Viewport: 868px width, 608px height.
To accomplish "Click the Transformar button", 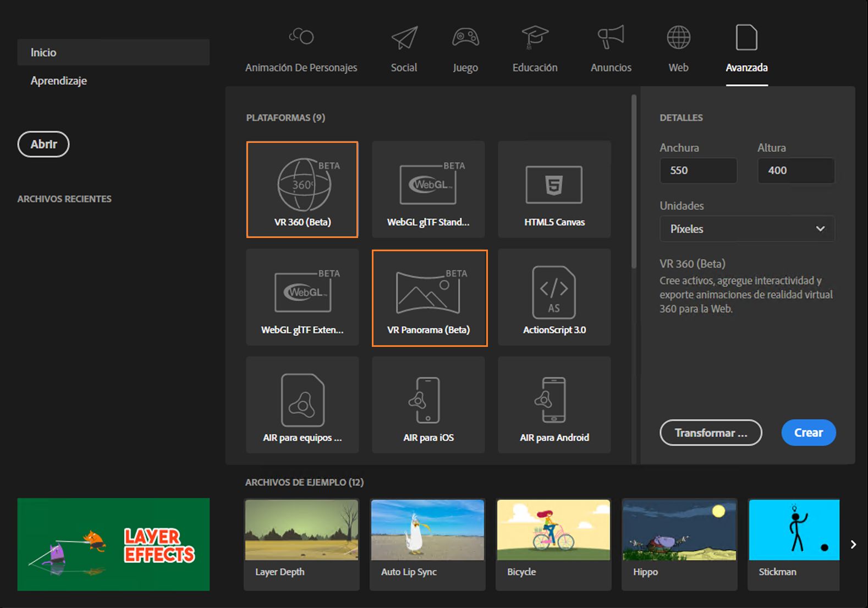I will coord(711,433).
